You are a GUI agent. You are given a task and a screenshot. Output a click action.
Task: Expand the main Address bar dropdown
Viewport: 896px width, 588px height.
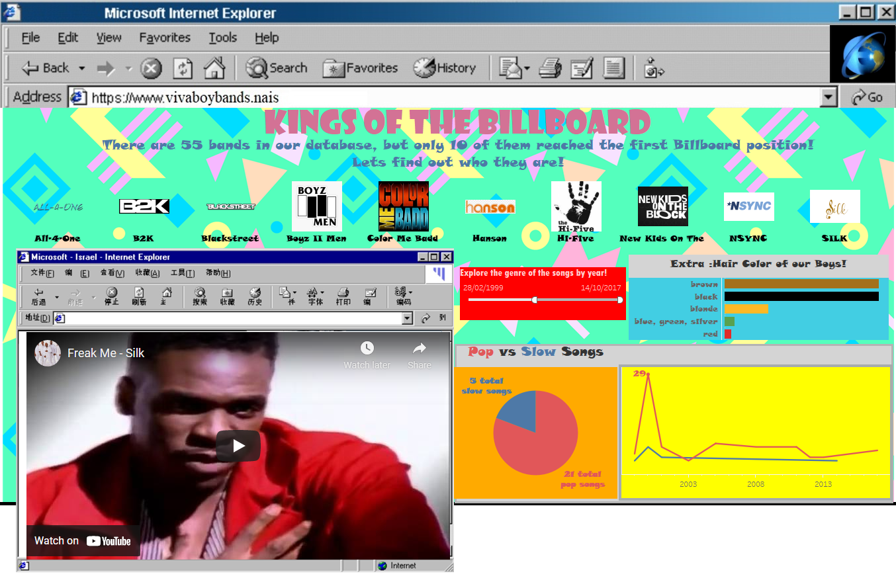pyautogui.click(x=829, y=97)
